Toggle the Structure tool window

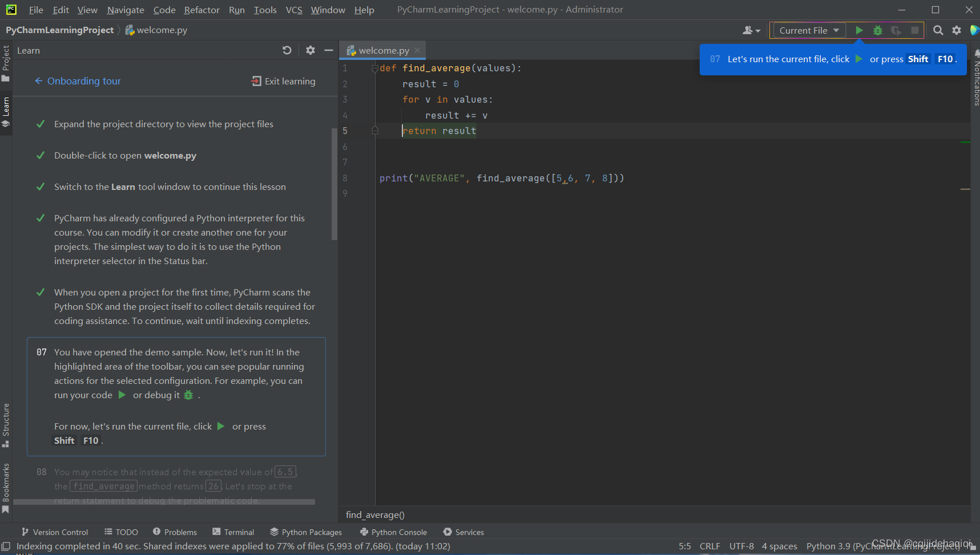(x=6, y=423)
